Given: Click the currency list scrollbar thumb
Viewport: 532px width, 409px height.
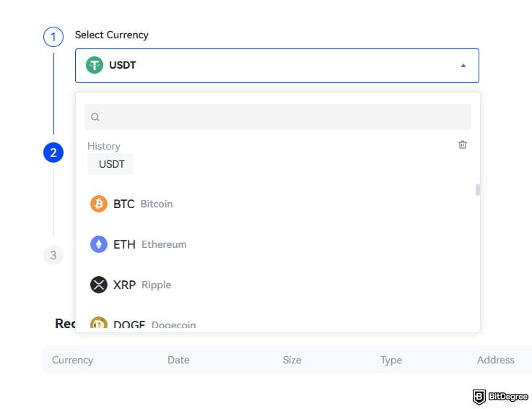Looking at the screenshot, I should (478, 190).
